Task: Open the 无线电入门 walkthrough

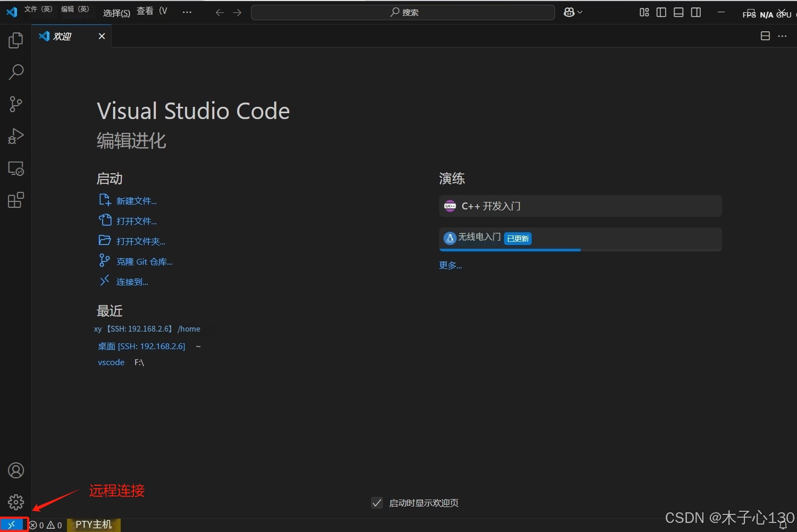Action: tap(581, 239)
